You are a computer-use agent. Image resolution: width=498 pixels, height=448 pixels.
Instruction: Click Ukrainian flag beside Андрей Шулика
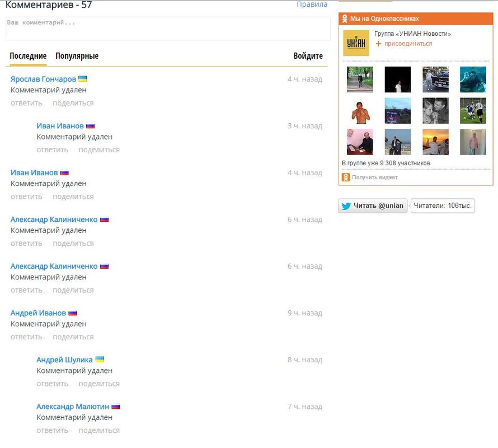pyautogui.click(x=100, y=360)
